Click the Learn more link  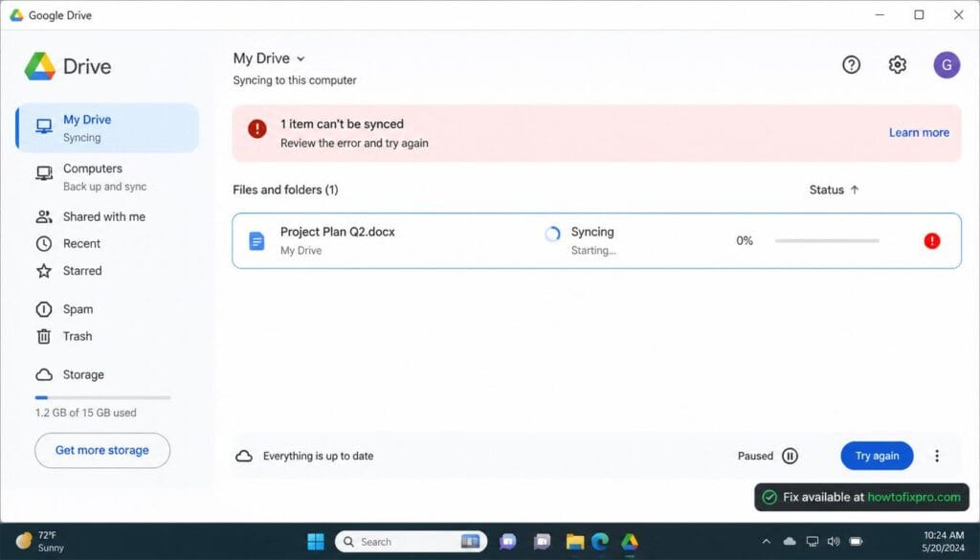[919, 132]
